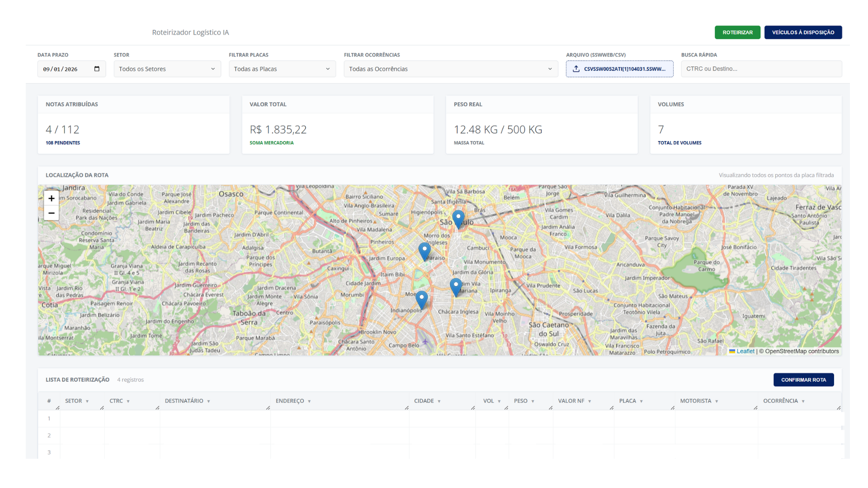Click the map zoom in plus icon
Image resolution: width=868 pixels, height=488 pixels.
click(x=52, y=198)
